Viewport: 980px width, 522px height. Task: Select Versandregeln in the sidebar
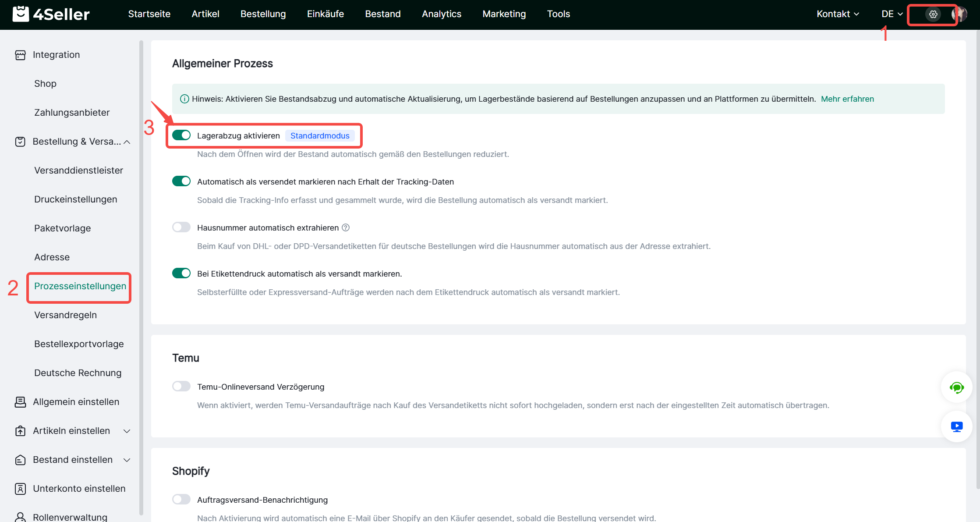click(65, 315)
